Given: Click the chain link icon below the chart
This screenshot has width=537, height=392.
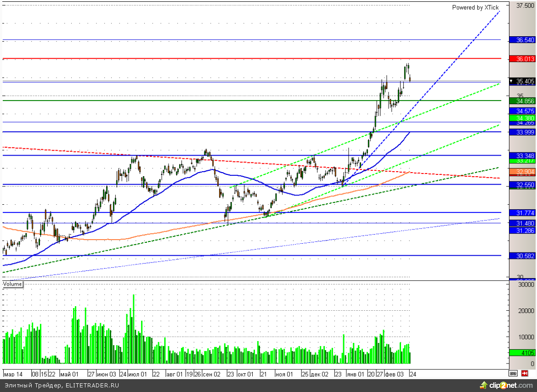Looking at the screenshot, I should (513, 373).
